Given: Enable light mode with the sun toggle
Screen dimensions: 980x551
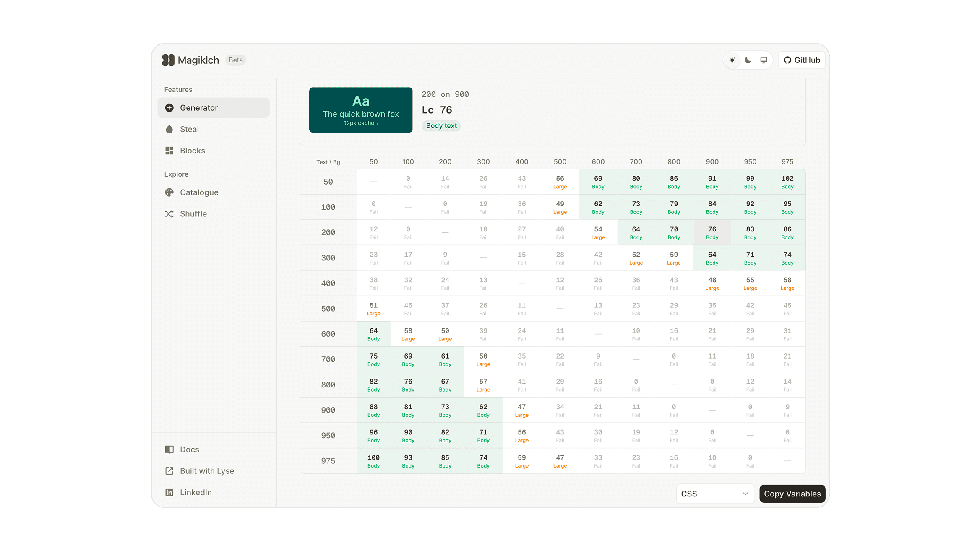Looking at the screenshot, I should tap(732, 60).
